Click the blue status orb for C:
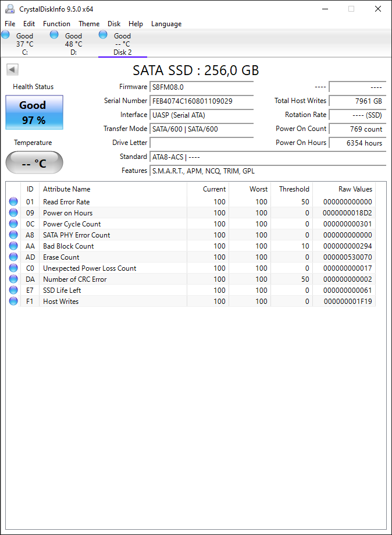Viewport: 392px width, 535px height. (5, 34)
